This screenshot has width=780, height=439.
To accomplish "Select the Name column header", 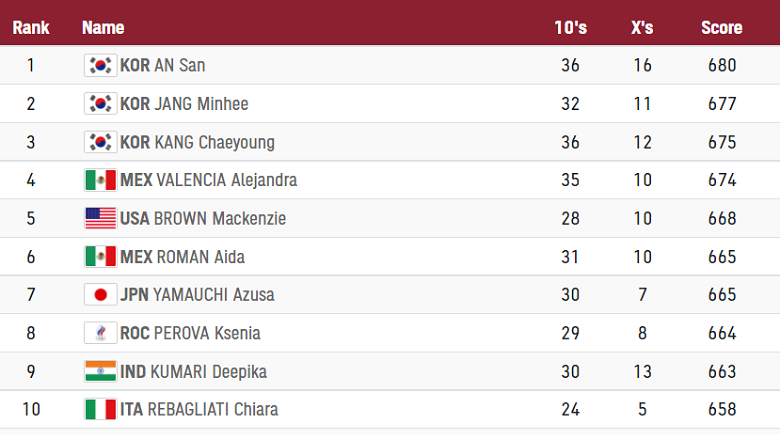I will tap(103, 28).
